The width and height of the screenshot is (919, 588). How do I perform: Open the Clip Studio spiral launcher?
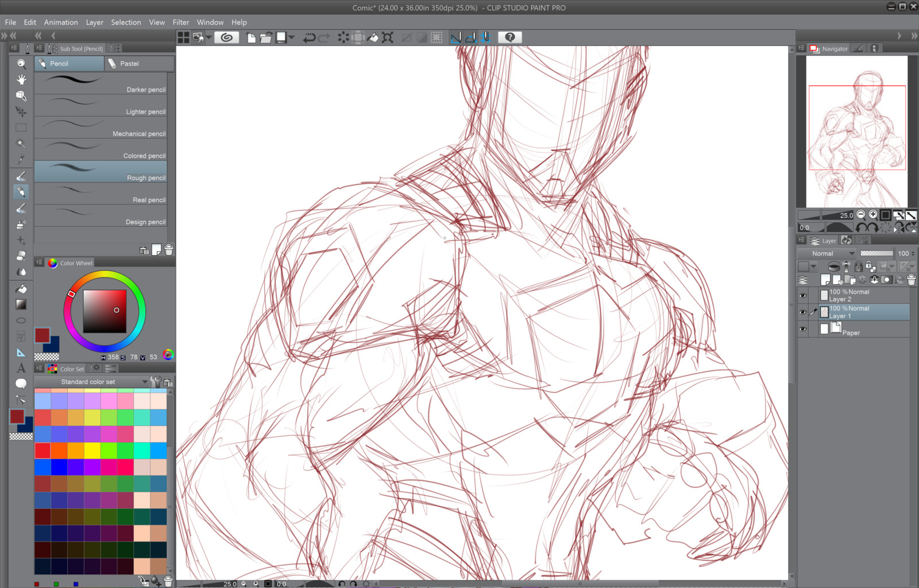pos(227,37)
